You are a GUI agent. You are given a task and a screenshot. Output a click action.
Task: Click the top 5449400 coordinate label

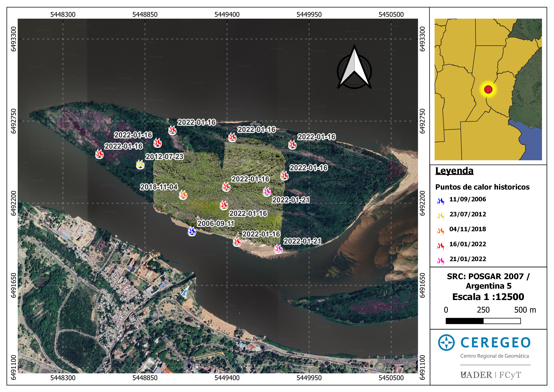point(227,15)
